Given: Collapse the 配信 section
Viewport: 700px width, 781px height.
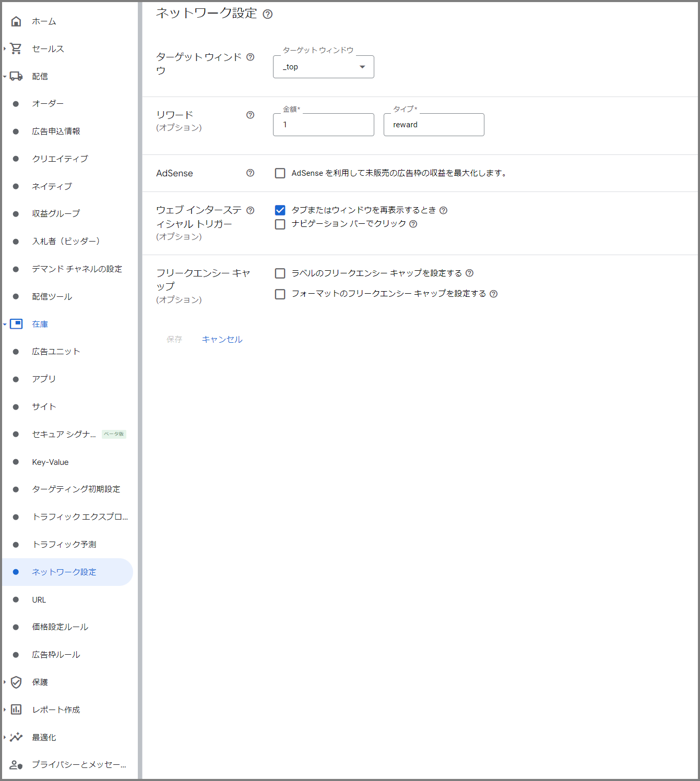Looking at the screenshot, I should pyautogui.click(x=5, y=76).
